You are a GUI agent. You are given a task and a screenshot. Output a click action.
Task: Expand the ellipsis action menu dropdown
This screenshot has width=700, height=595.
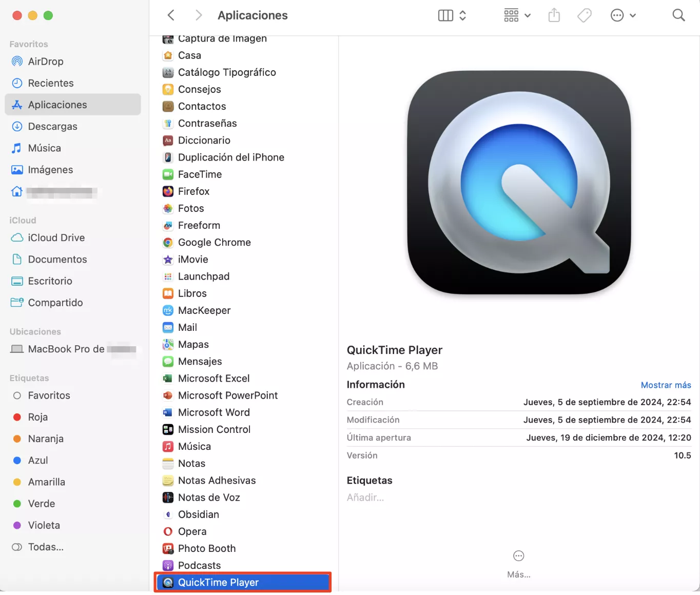623,15
